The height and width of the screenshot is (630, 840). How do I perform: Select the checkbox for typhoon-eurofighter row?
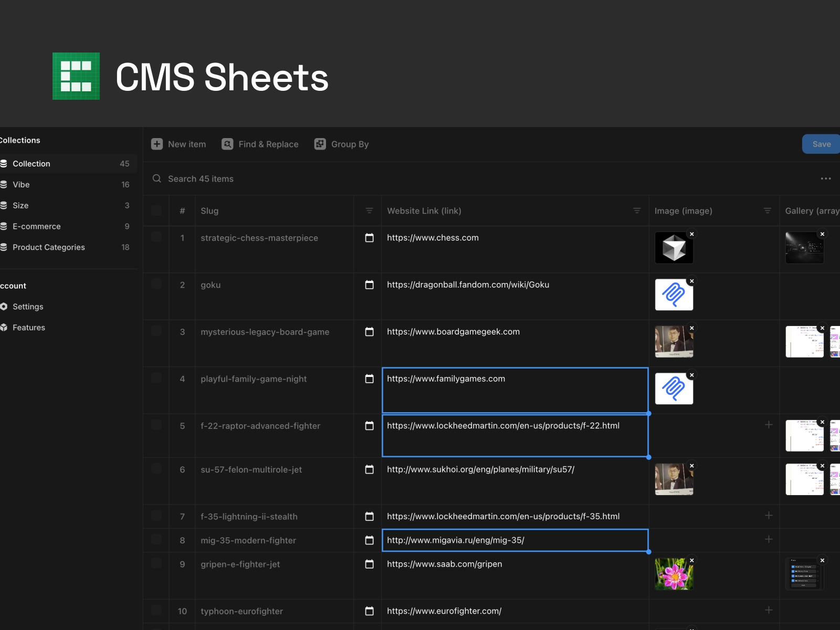156,611
